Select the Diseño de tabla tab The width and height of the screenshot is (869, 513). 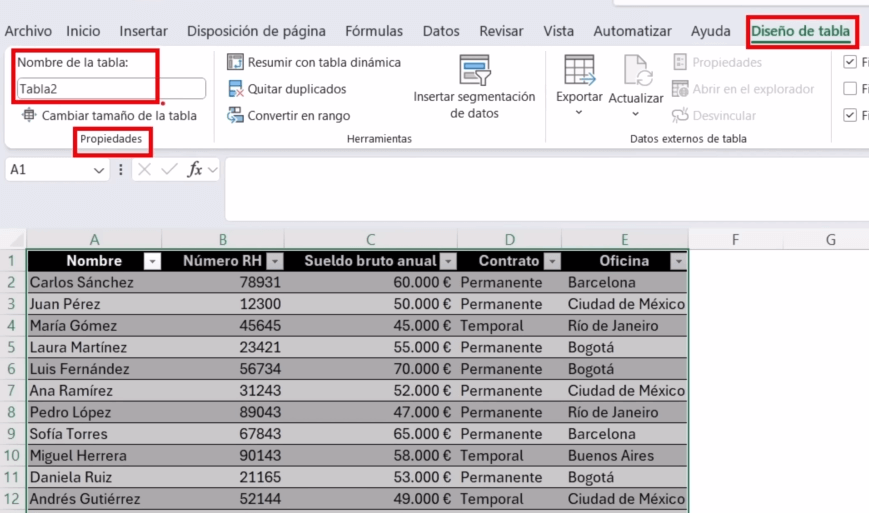(800, 31)
